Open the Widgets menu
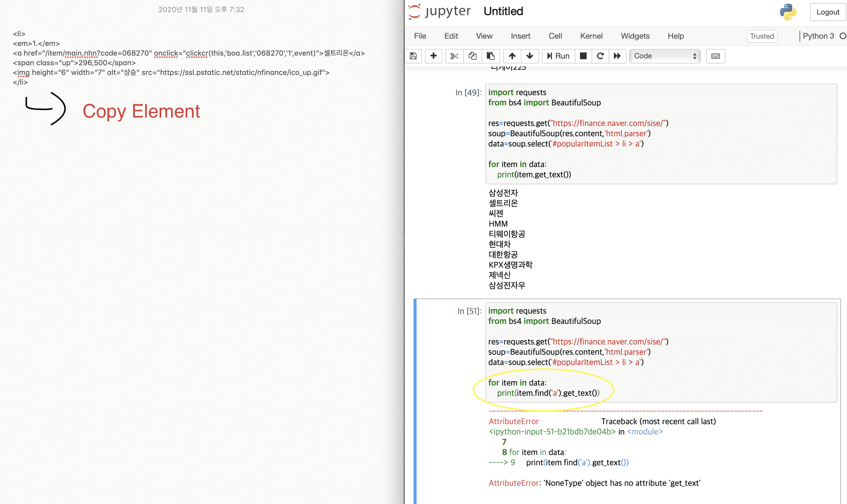This screenshot has height=504, width=847. (x=635, y=36)
